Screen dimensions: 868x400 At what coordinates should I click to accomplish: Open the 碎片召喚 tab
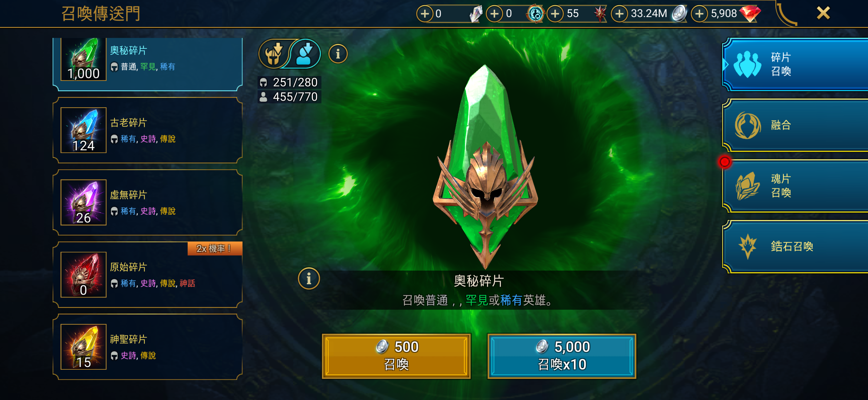click(795, 64)
